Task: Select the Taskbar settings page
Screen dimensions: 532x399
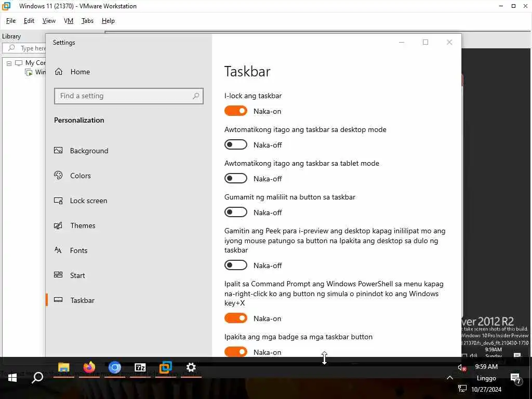Action: (x=83, y=300)
